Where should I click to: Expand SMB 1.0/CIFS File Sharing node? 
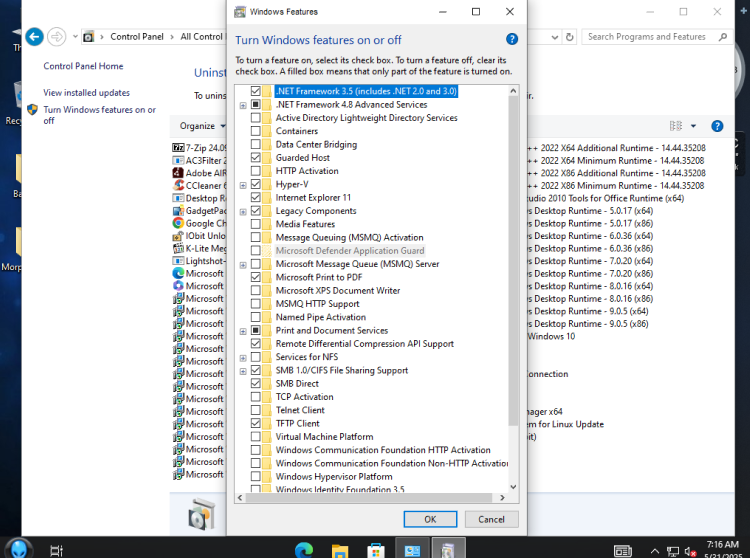tap(243, 371)
